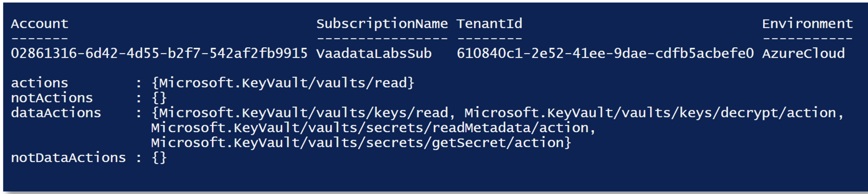Click the Microsoft.KeyVault/vaults/read action value
Screen dimensions: 868x194
283,83
